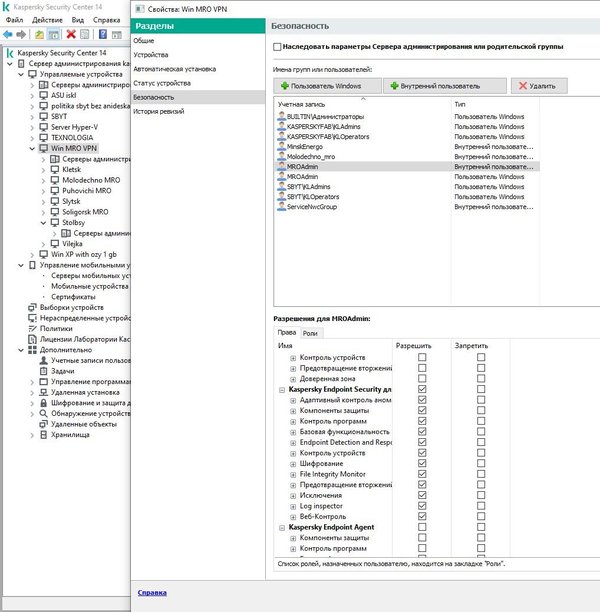Expand the TEXNOLOGIA tree node

click(32, 138)
